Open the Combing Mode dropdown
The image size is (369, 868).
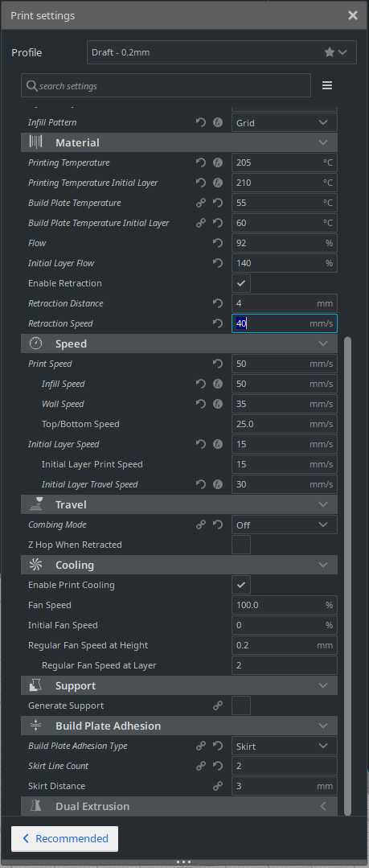(x=285, y=525)
